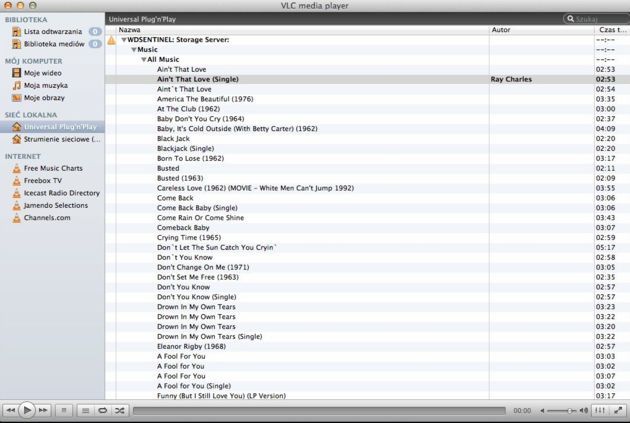Open Biblioteka mediów in sidebar
This screenshot has width=630, height=423.
click(x=54, y=44)
